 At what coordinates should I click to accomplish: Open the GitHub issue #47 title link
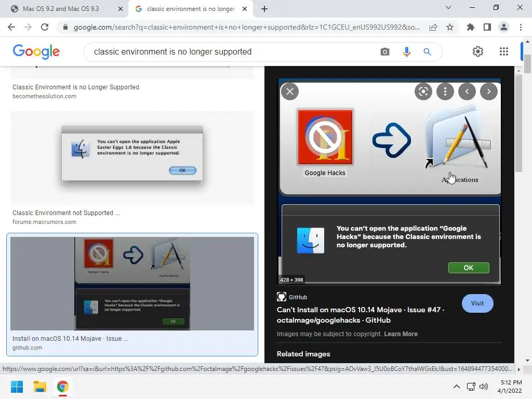point(361,315)
